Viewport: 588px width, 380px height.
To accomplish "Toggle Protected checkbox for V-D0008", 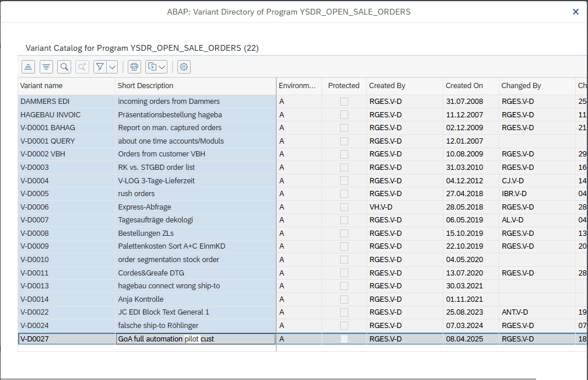I will pyautogui.click(x=344, y=233).
